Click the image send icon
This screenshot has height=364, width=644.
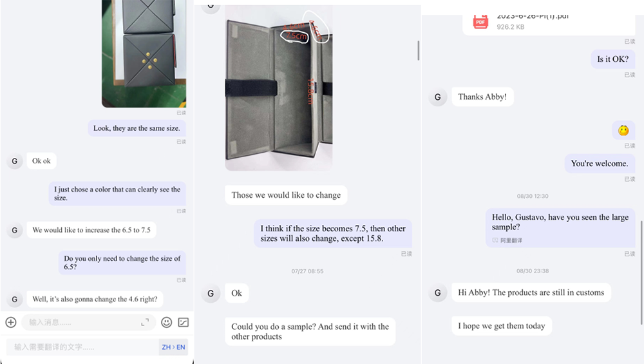click(x=184, y=323)
